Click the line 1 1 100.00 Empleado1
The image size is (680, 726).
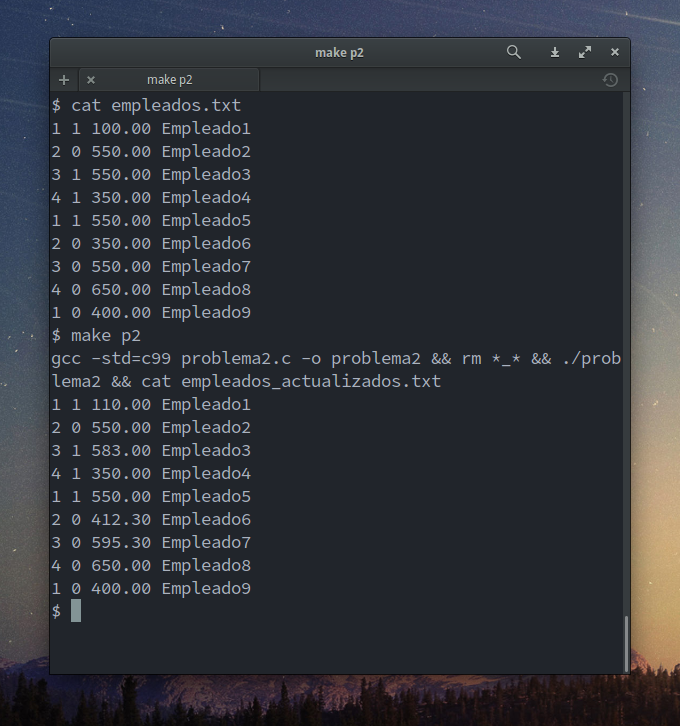point(151,129)
